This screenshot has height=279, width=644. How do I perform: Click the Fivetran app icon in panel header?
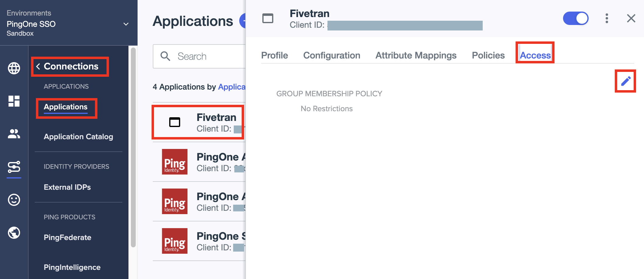click(x=268, y=18)
